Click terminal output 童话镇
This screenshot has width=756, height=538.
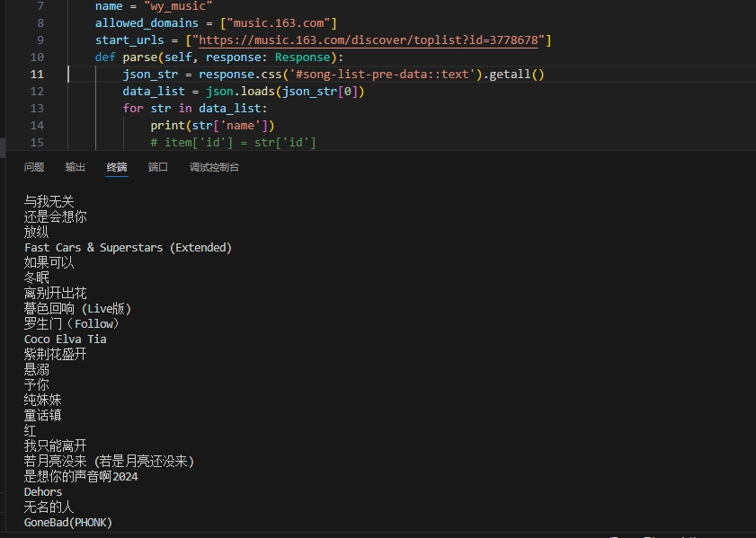(x=42, y=415)
